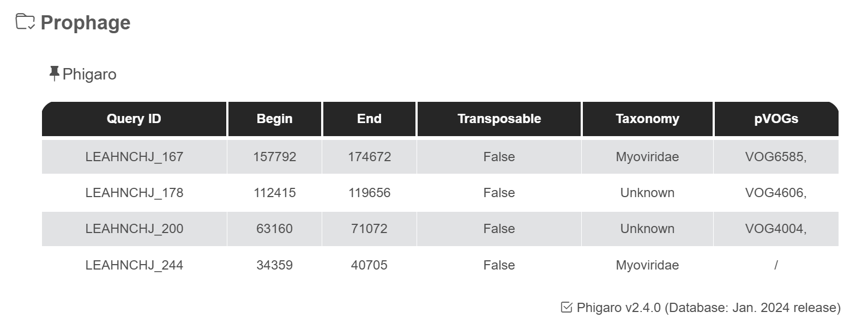Sort by the Begin column header
This screenshot has height=318, width=868.
(275, 119)
